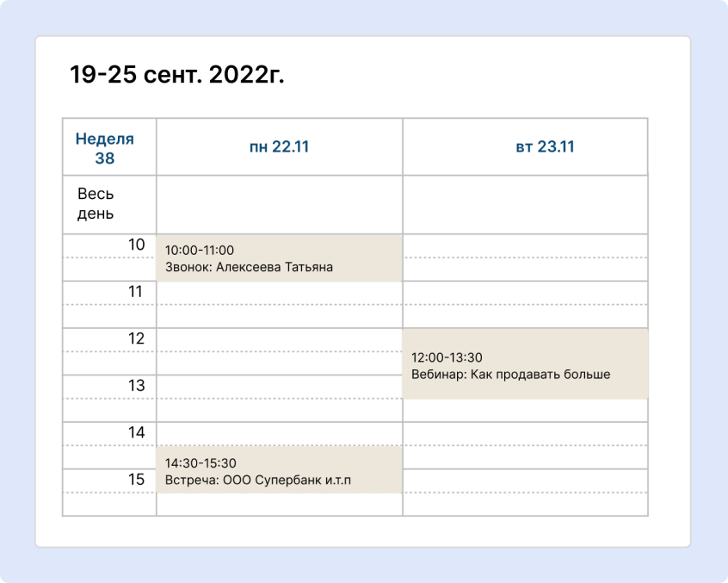
Task: Open the 10:00-11:00 call with Алексеева Татьяна
Action: click(279, 258)
